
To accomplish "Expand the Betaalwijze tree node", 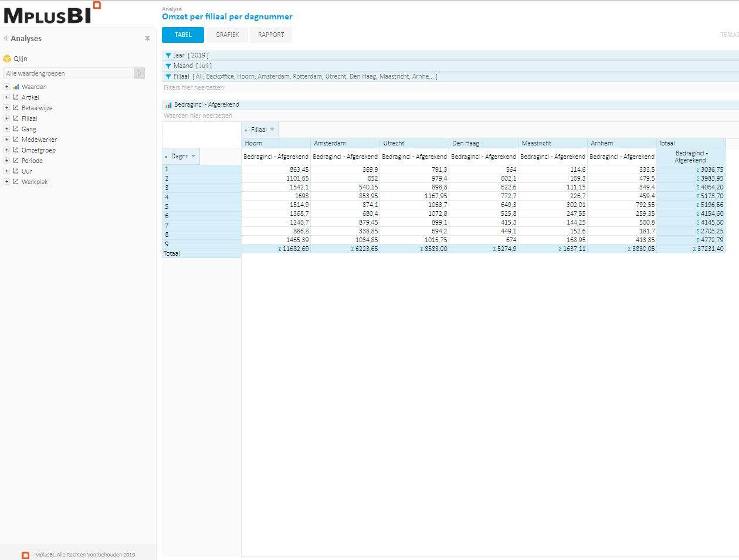I will (6, 108).
